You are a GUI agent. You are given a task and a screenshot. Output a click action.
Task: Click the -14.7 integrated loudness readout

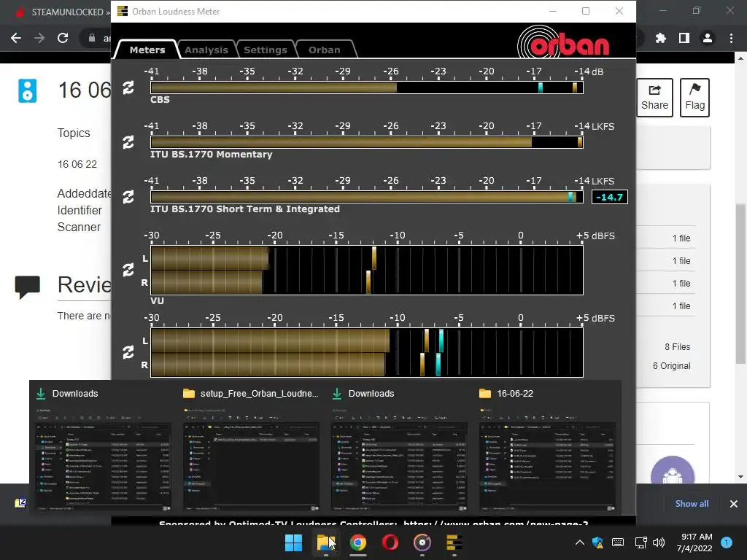point(609,197)
